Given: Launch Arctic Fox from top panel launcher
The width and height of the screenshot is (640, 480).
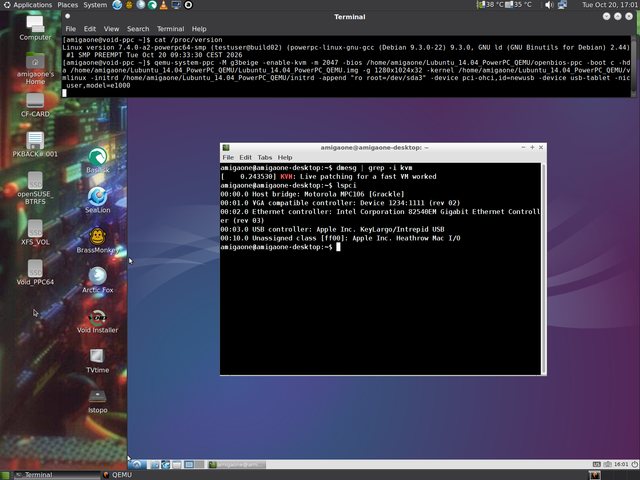Looking at the screenshot, I should pos(141,5).
